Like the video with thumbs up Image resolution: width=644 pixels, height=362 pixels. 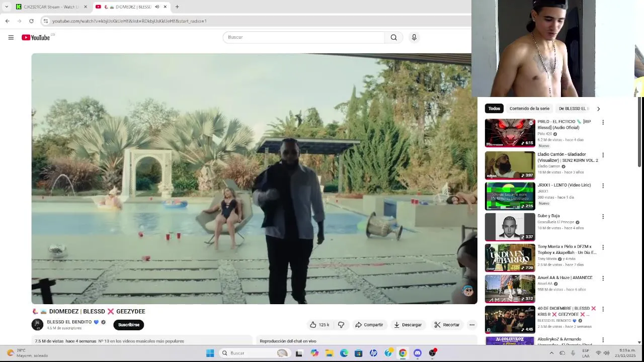pos(319,325)
